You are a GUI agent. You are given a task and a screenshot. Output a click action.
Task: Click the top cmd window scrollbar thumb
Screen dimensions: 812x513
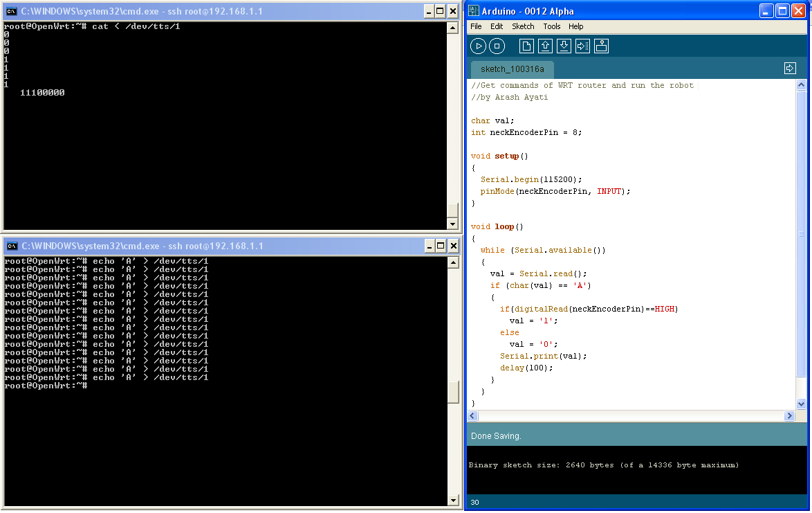452,209
